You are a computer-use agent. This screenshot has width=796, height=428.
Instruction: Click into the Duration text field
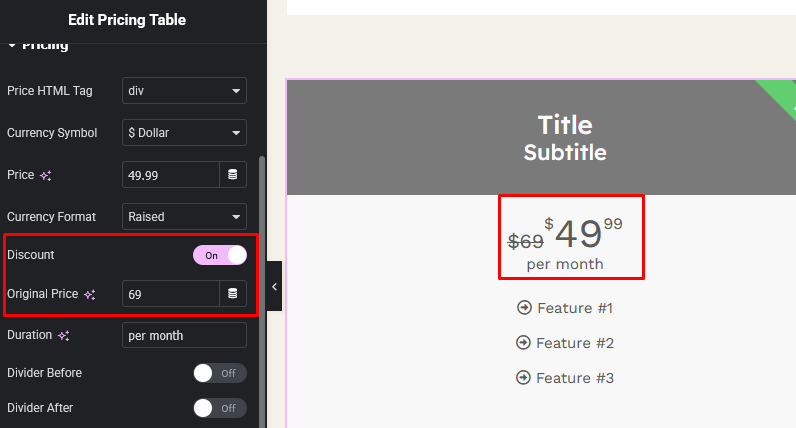click(x=184, y=336)
